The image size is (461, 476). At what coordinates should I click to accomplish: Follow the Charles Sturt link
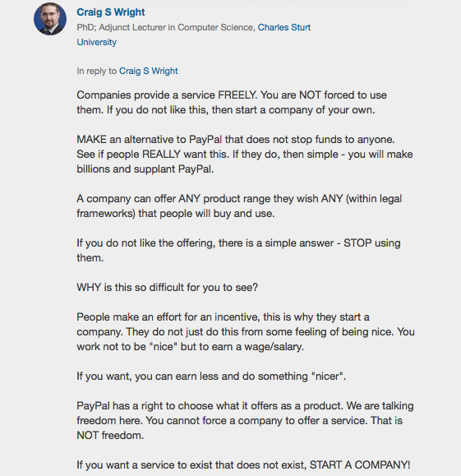click(284, 27)
